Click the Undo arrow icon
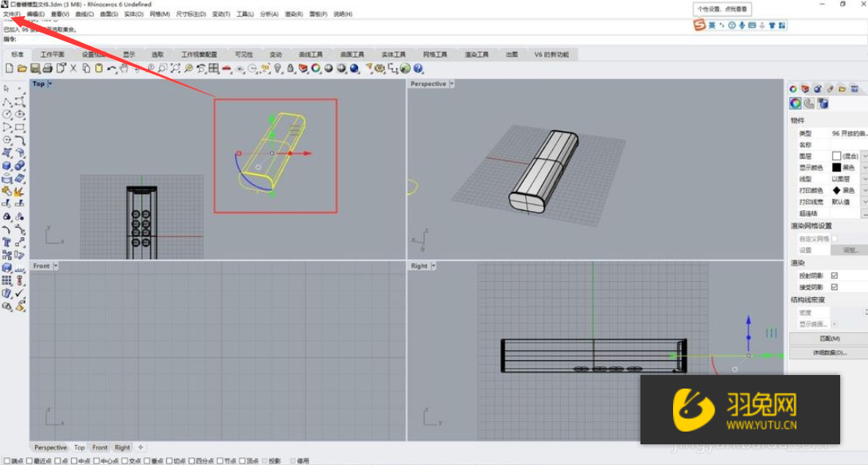 tap(112, 68)
